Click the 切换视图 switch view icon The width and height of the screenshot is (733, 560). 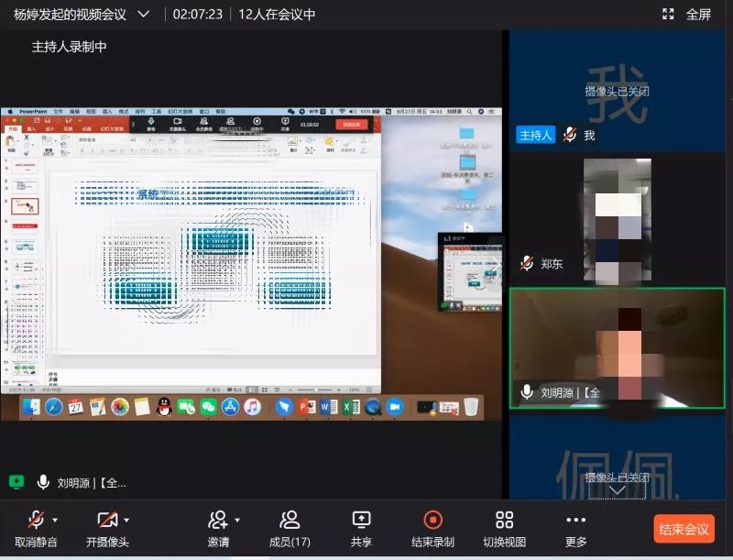pyautogui.click(x=504, y=521)
